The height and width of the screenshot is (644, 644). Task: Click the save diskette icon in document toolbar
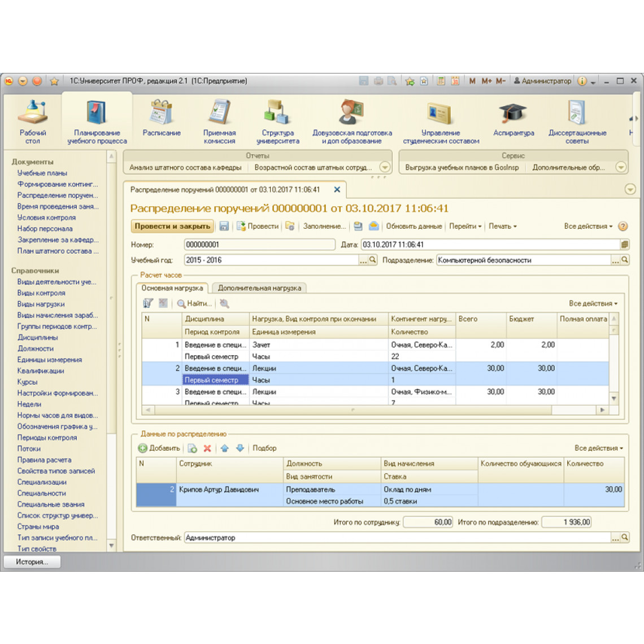coord(224,226)
